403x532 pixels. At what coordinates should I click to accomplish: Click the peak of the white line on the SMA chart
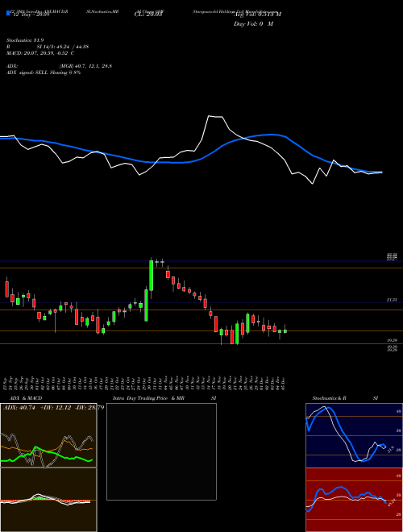pos(210,116)
